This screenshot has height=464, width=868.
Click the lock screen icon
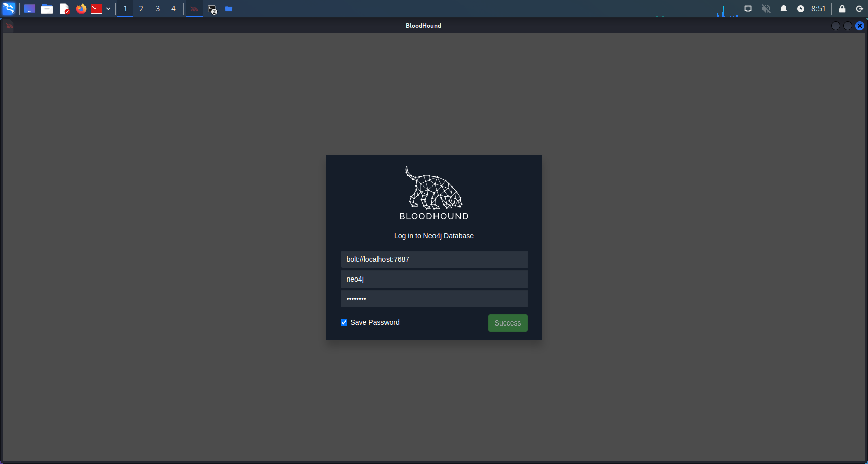click(x=842, y=9)
